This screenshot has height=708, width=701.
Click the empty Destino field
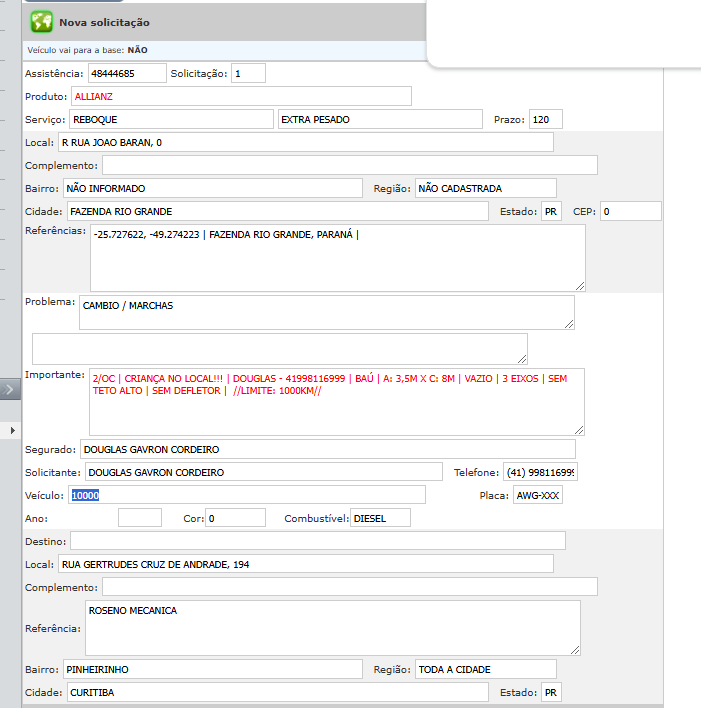coord(317,541)
